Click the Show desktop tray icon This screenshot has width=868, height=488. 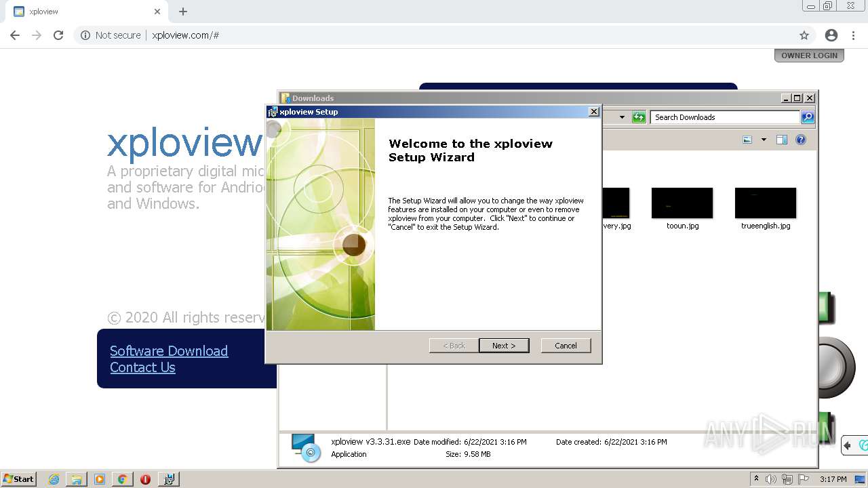tap(861, 479)
